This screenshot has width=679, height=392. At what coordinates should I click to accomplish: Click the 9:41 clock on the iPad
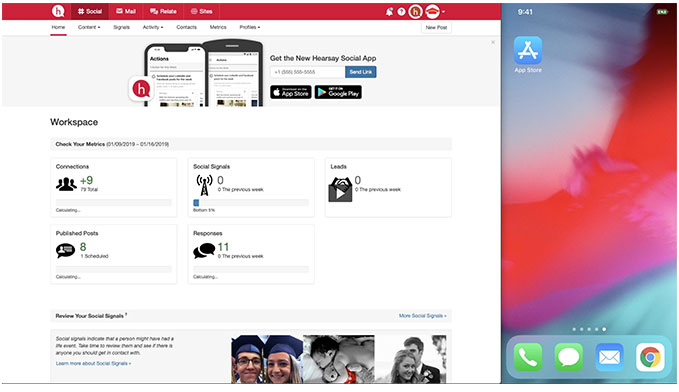coord(525,12)
